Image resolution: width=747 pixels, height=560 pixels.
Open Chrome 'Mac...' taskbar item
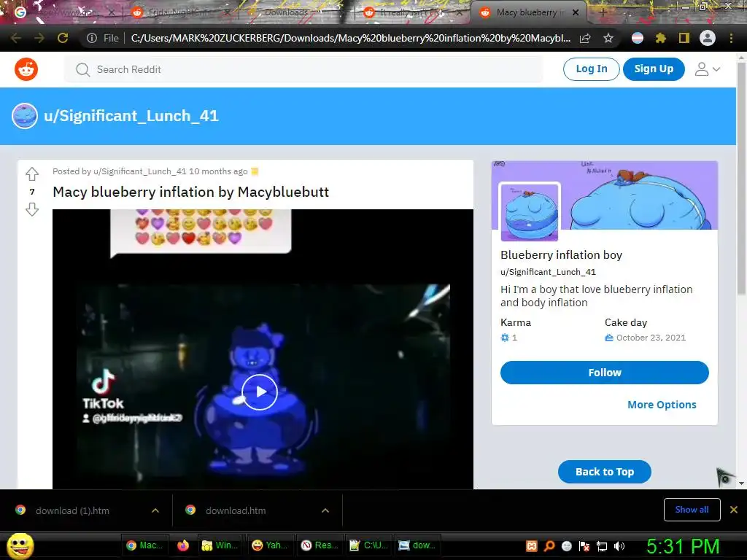click(145, 545)
